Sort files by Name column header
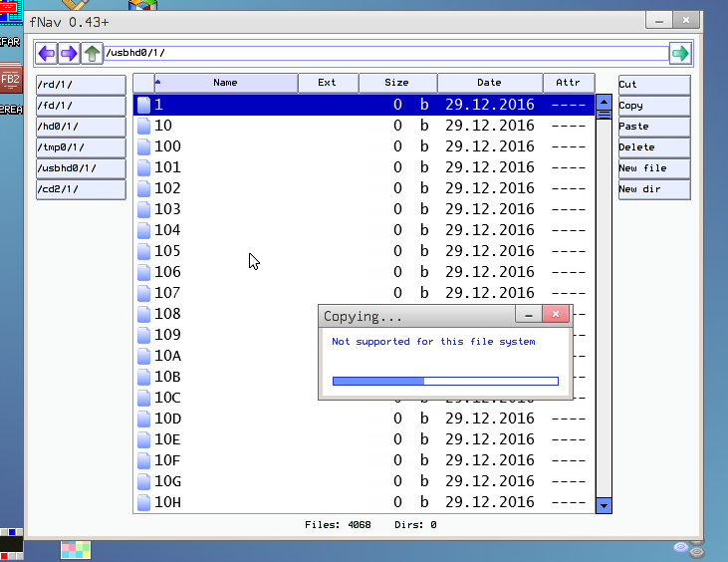 [x=225, y=83]
